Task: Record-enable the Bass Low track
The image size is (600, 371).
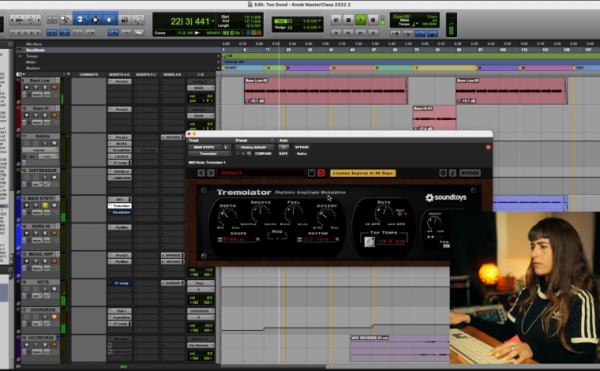Action: (27, 88)
